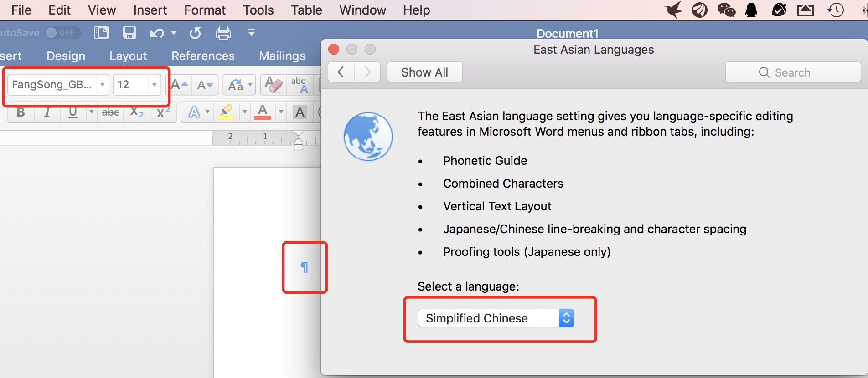The width and height of the screenshot is (868, 378).
Task: Click the Text Effects A icon
Action: [x=194, y=112]
